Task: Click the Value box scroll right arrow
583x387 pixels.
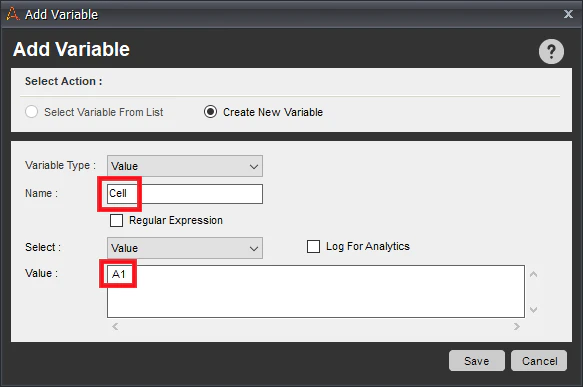Action: (x=517, y=326)
